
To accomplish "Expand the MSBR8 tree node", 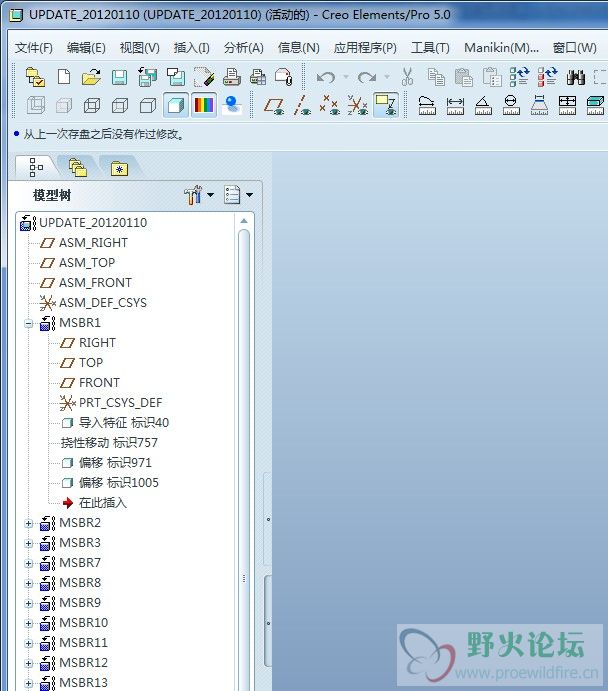I will (29, 583).
